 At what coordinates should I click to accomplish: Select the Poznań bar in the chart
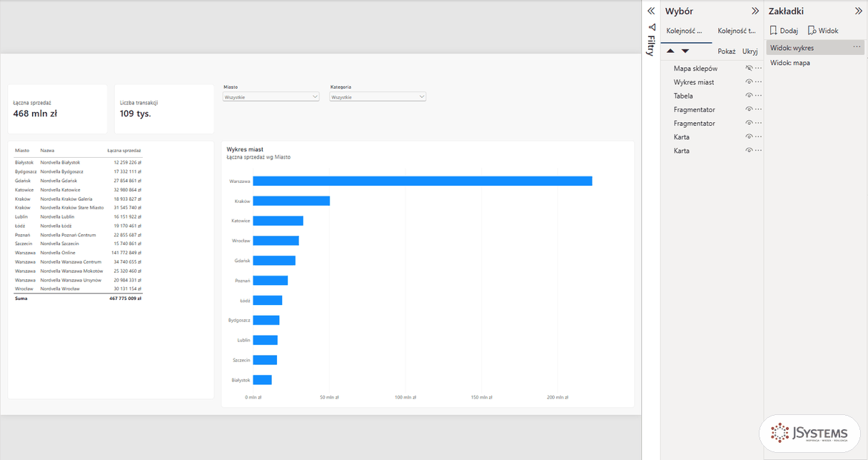pyautogui.click(x=271, y=281)
